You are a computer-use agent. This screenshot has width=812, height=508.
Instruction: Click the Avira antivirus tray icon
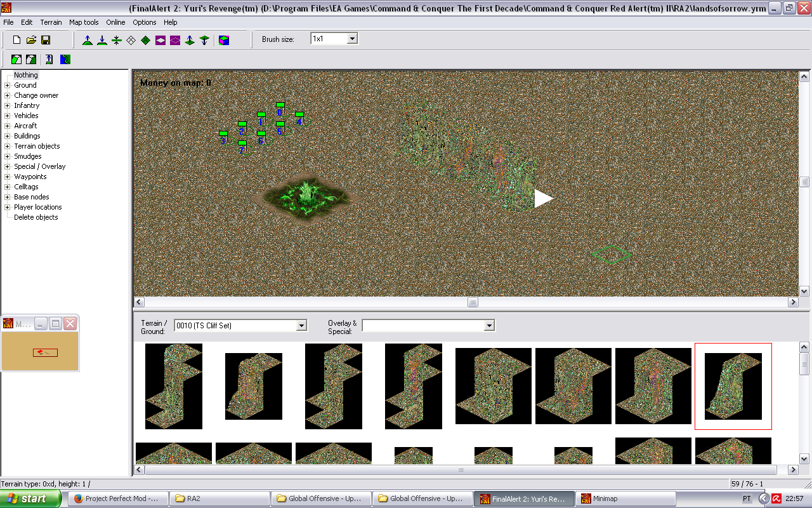click(x=776, y=498)
